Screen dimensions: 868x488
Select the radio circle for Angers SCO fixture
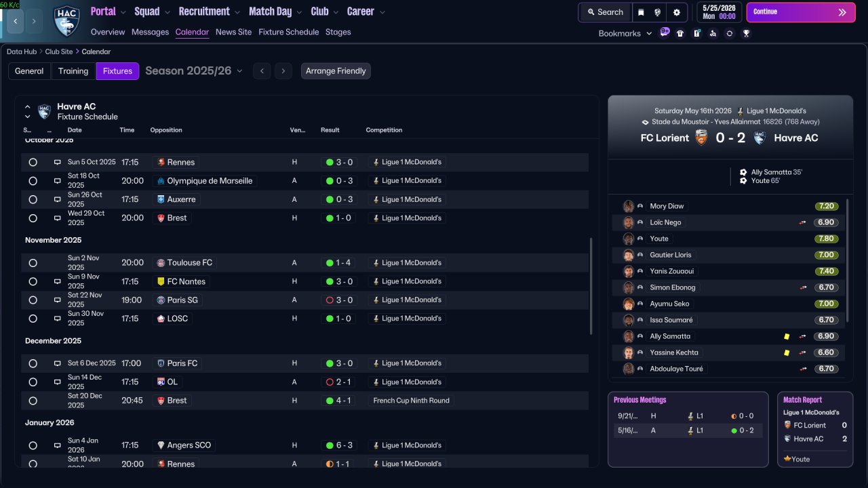(x=33, y=445)
